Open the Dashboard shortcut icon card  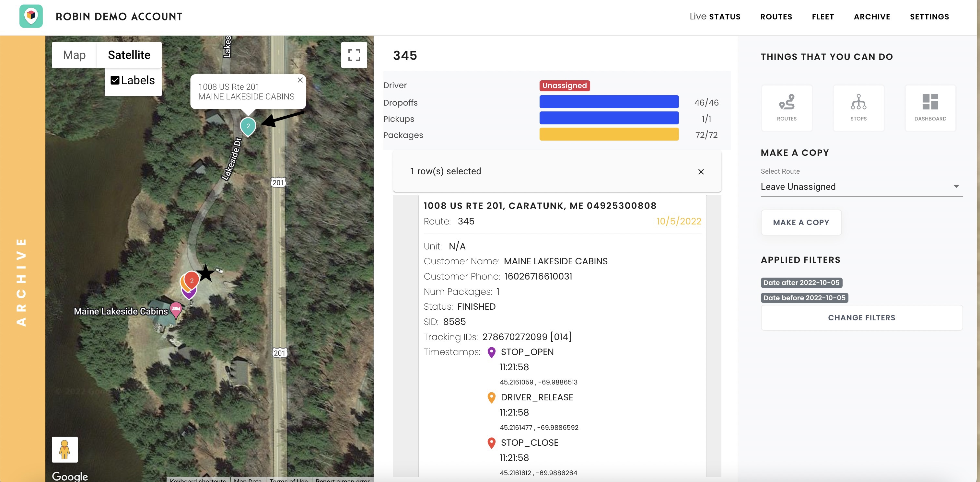930,108
